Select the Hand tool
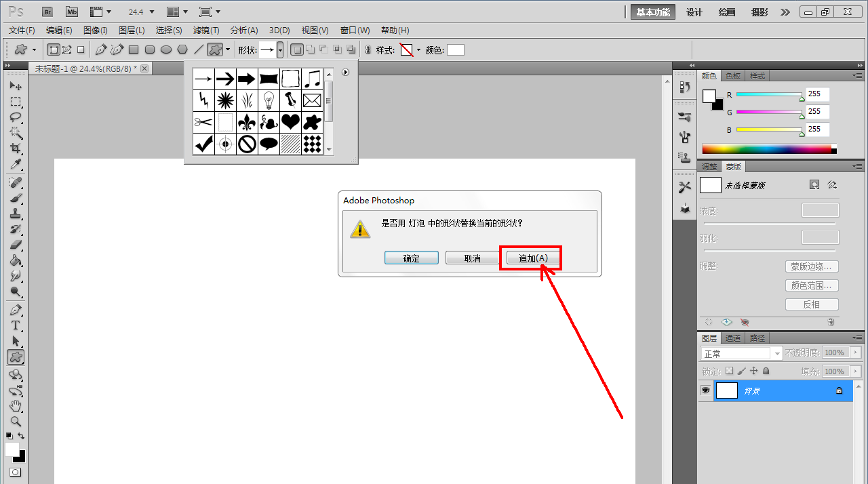Image resolution: width=868 pixels, height=484 pixels. point(16,406)
